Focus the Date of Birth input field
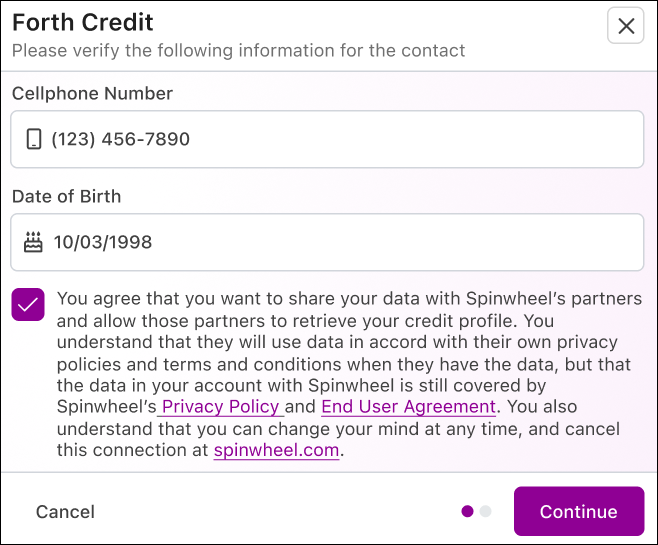The width and height of the screenshot is (658, 545). pos(327,242)
